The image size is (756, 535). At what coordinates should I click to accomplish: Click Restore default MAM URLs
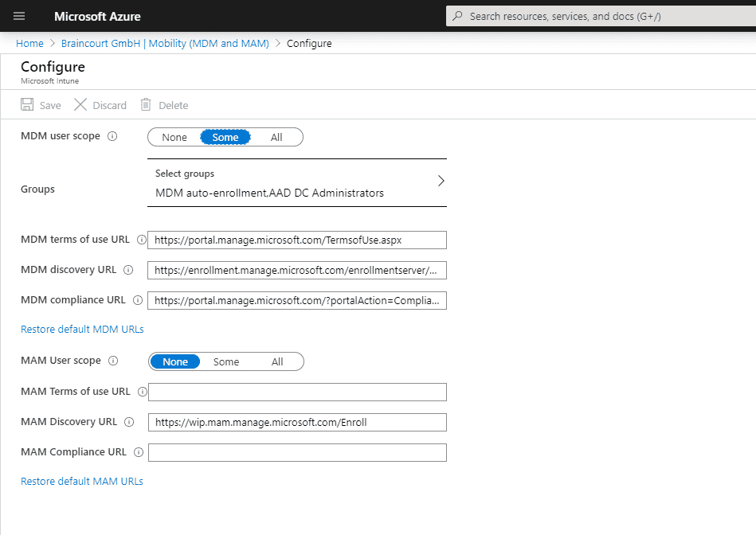pos(81,481)
